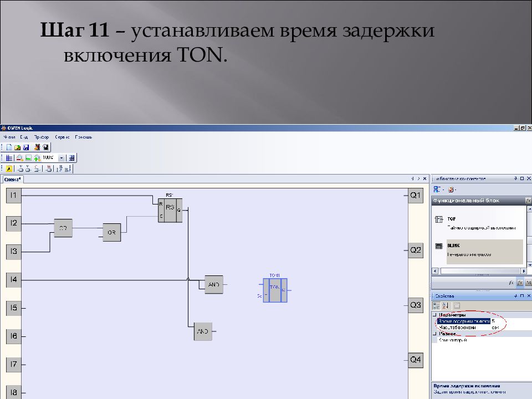Image resolution: width=532 pixels, height=399 pixels.
Task: Click the library filter checklist icon
Action: 452,190
